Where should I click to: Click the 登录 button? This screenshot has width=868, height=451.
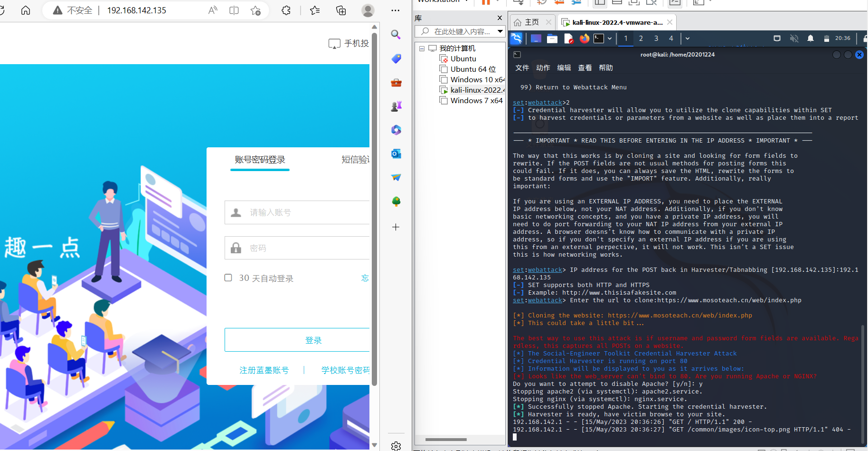click(297, 340)
